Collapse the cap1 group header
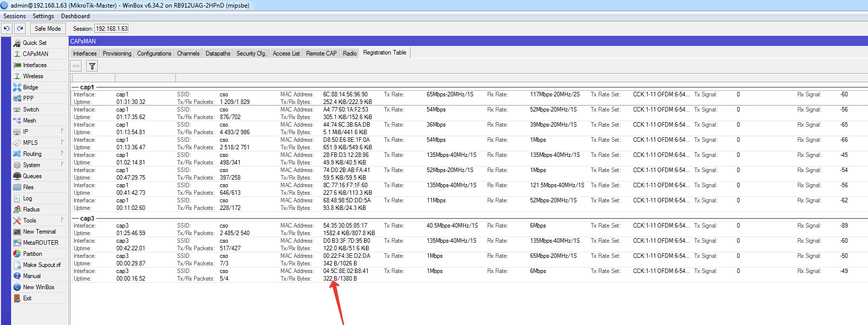 pos(87,87)
